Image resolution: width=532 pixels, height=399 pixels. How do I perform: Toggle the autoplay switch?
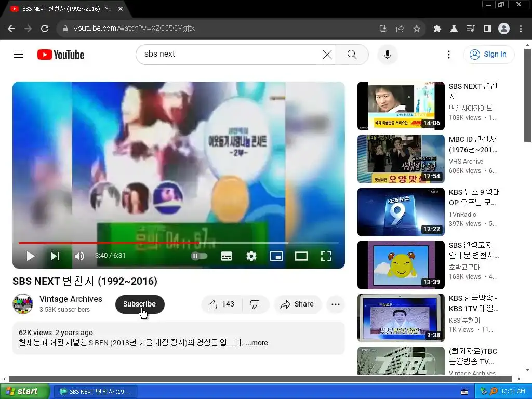(199, 256)
